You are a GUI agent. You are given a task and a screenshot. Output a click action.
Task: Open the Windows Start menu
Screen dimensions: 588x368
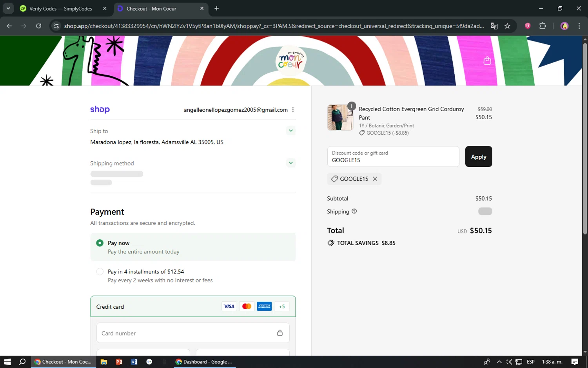(7, 362)
